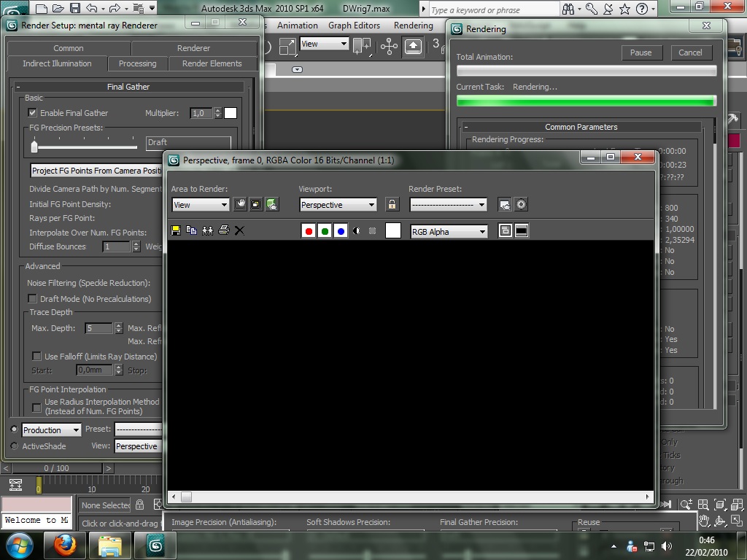
Task: Open file icon in quick access toolbar
Action: [x=58, y=8]
